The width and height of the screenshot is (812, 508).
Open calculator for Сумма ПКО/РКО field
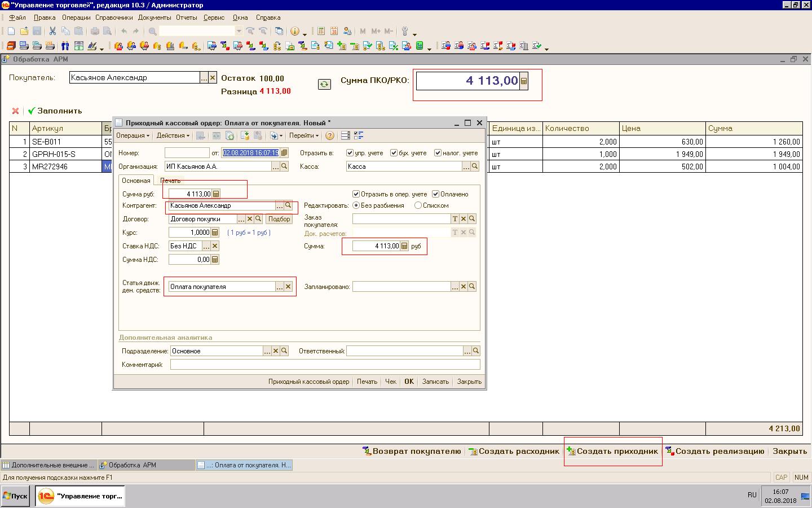pyautogui.click(x=524, y=81)
